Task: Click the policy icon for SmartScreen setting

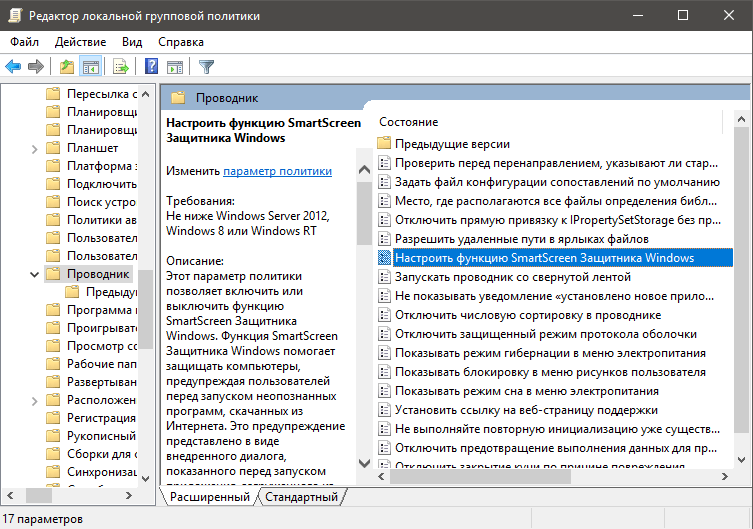Action: click(x=384, y=258)
